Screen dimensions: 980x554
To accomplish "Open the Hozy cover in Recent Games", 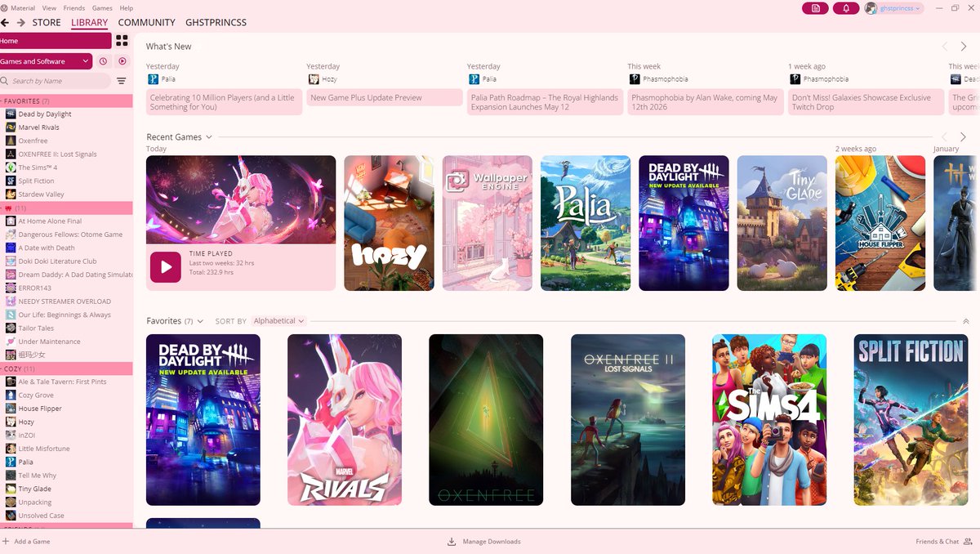I will [x=389, y=223].
